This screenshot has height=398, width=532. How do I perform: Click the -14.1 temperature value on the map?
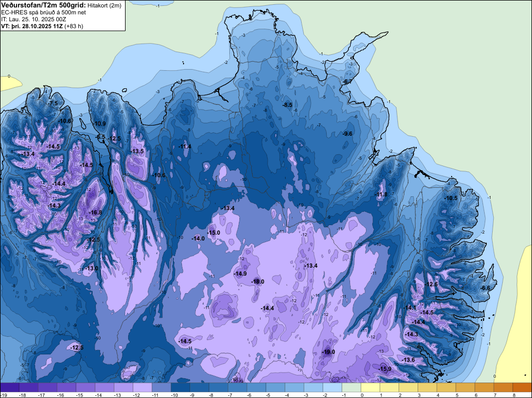pyautogui.click(x=410, y=308)
